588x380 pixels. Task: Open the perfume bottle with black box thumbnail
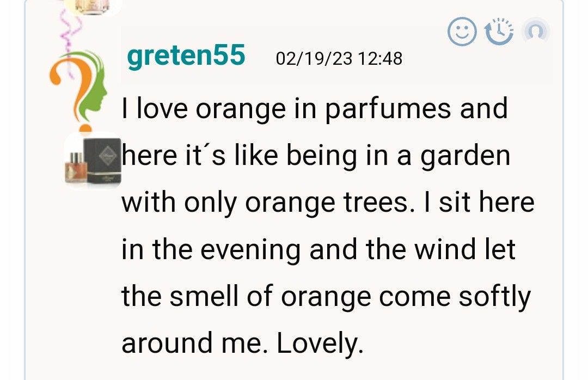92,161
